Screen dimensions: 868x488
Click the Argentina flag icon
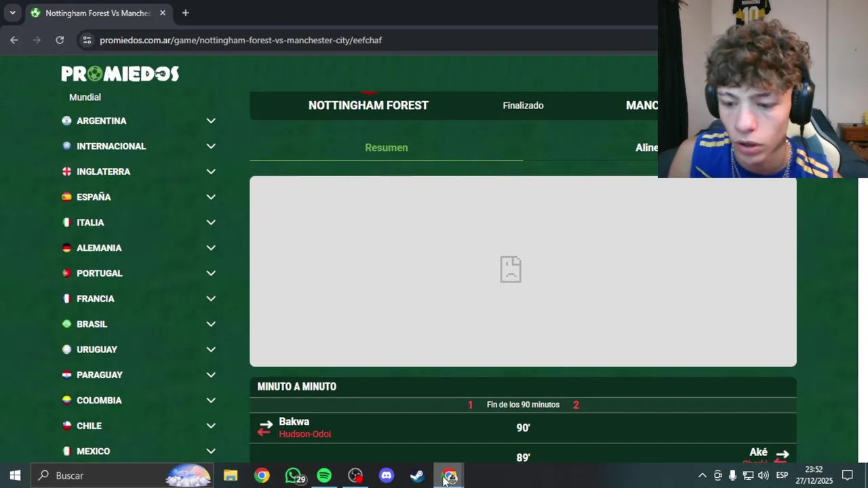[66, 121]
